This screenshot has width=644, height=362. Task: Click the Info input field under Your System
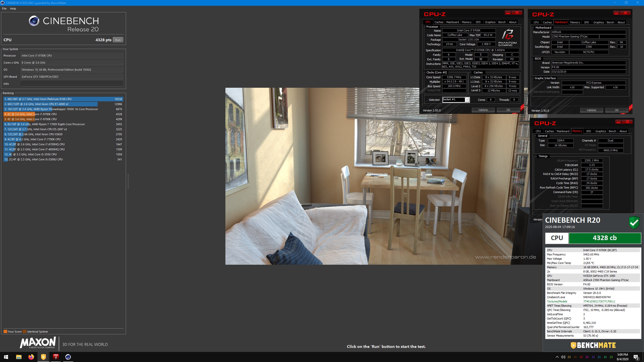click(72, 84)
